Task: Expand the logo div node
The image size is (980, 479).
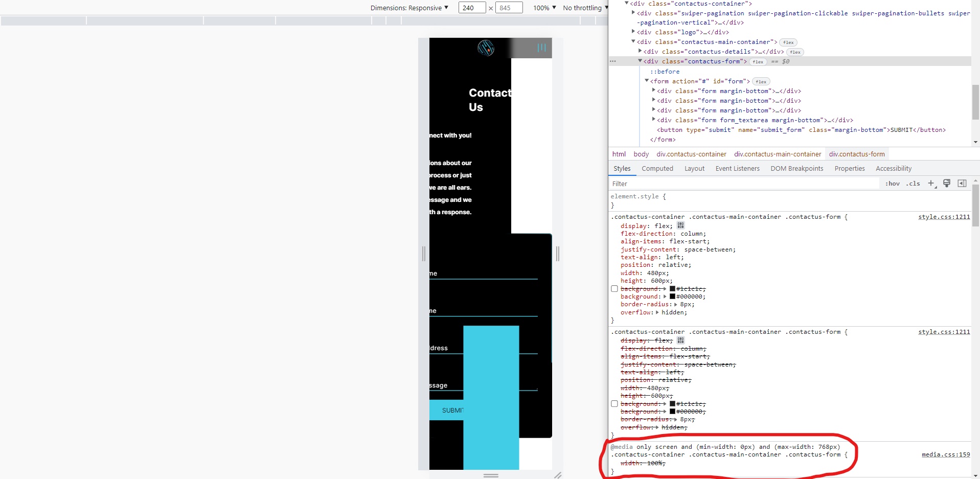Action: [x=633, y=32]
